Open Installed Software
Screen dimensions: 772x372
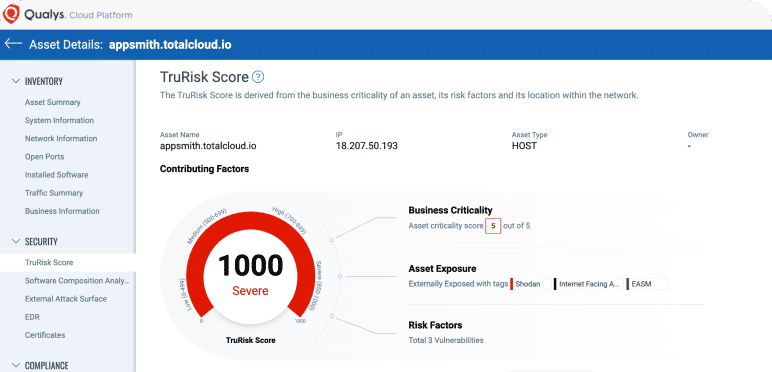click(x=57, y=175)
